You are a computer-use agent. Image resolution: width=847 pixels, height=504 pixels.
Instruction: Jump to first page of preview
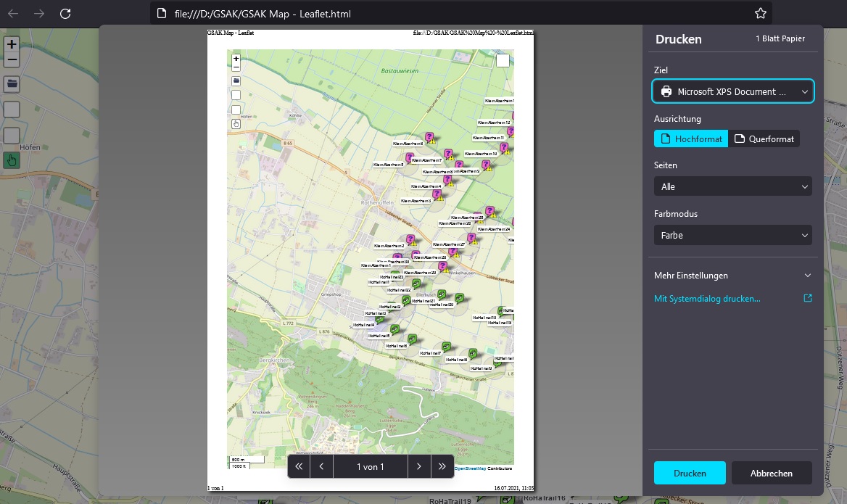299,466
